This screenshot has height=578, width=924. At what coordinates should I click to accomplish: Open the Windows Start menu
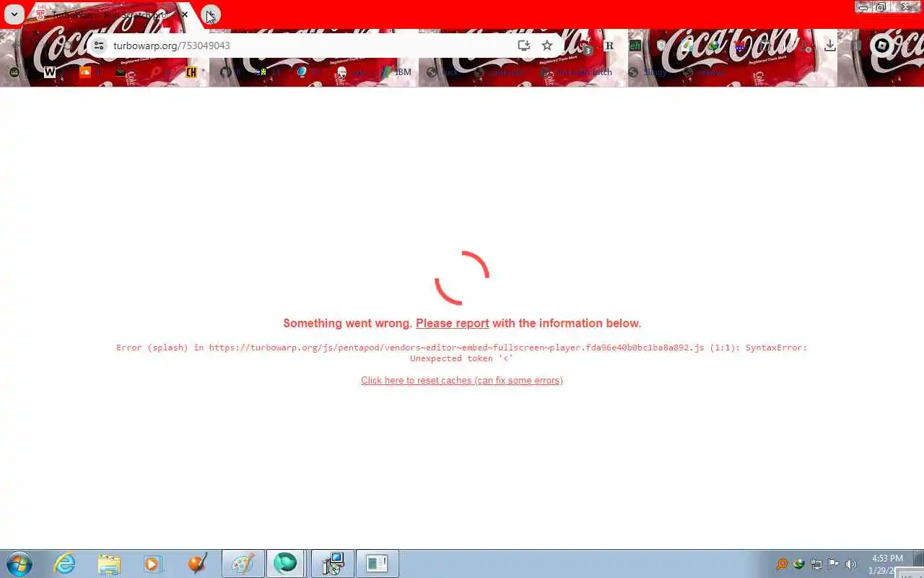point(19,564)
